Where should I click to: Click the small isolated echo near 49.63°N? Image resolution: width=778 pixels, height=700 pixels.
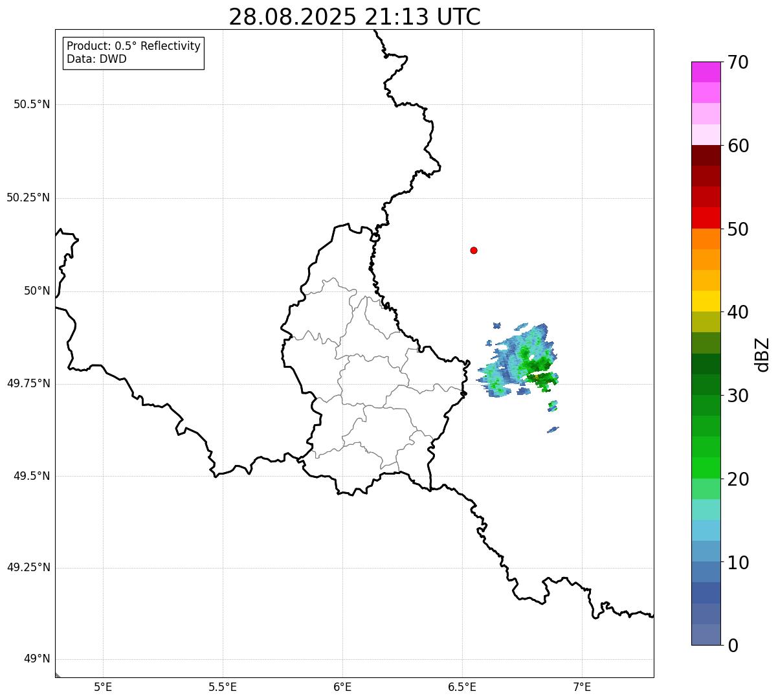553,429
